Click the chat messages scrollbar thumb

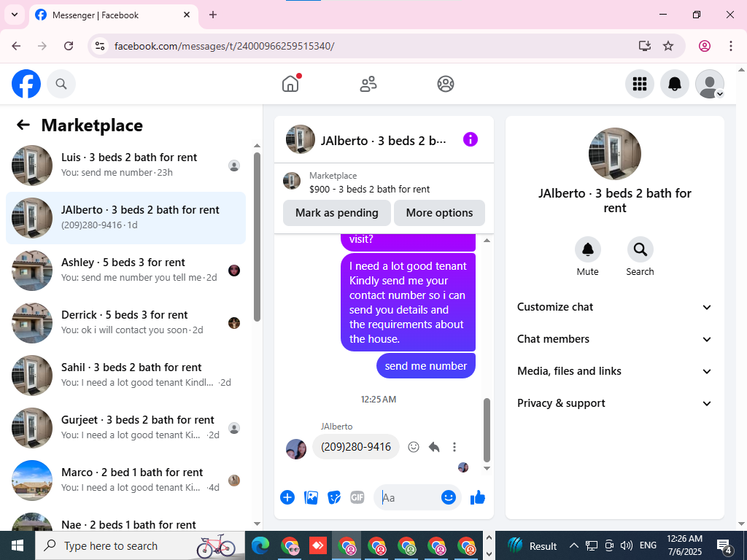point(487,430)
